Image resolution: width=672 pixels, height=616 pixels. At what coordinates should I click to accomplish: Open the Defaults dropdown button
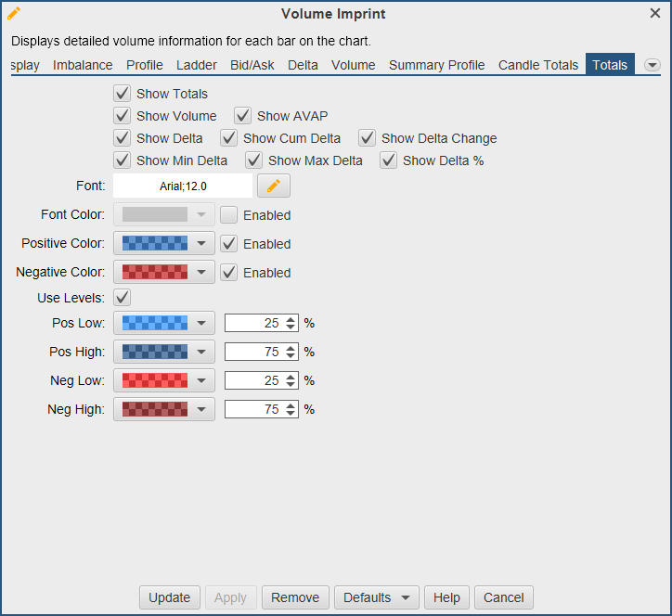click(376, 597)
